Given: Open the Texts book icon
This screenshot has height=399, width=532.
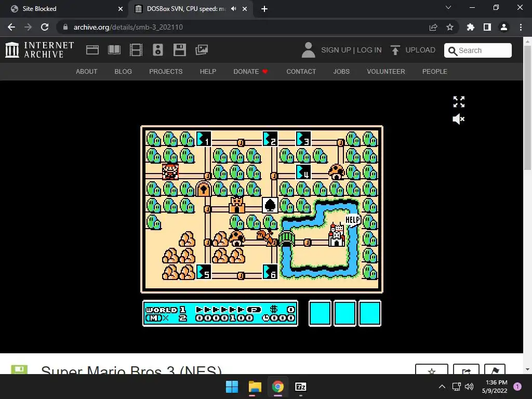Looking at the screenshot, I should coord(114,50).
